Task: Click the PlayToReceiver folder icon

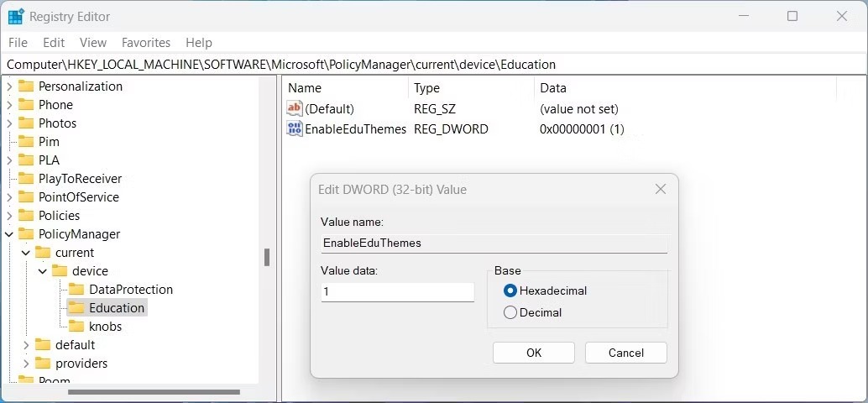Action: click(26, 179)
